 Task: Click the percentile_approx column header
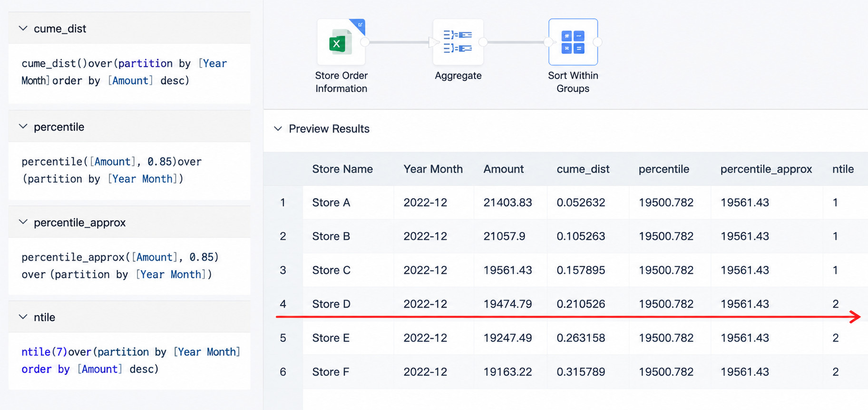tap(766, 169)
